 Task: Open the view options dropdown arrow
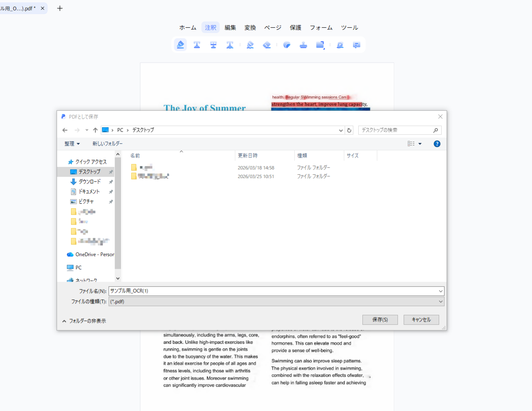coord(420,144)
